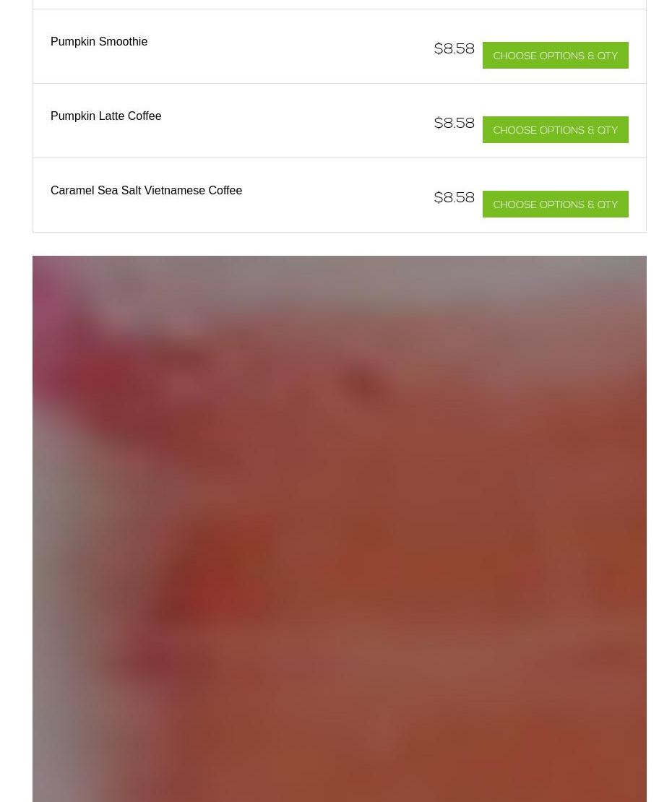The width and height of the screenshot is (672, 802).
Task: View the red-orange category banner image
Action: coord(339,529)
